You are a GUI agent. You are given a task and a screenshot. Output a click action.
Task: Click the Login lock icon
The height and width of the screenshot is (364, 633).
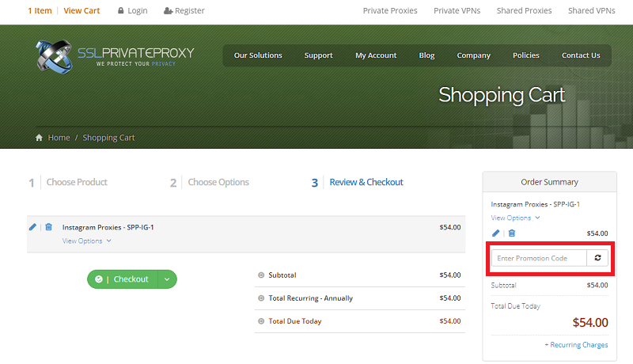click(x=120, y=10)
